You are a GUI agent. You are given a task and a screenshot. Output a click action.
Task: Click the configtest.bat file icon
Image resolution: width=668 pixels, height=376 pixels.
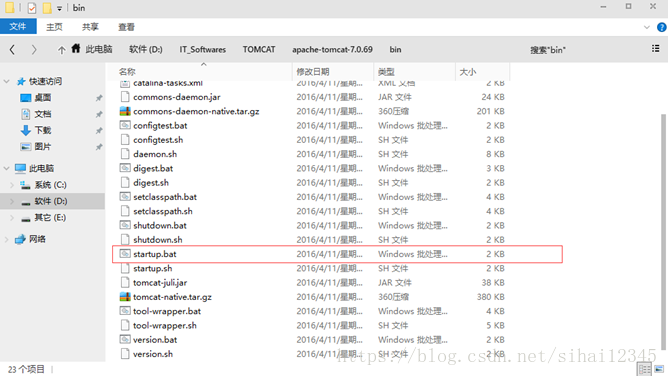click(125, 126)
